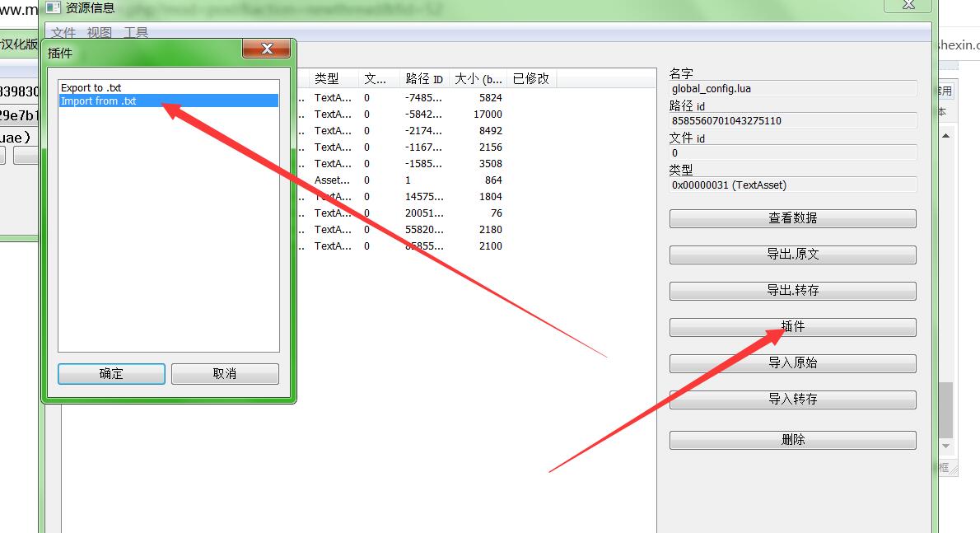Image resolution: width=980 pixels, height=533 pixels.
Task: Click the 名字 field showing global_config.lua
Action: (x=792, y=89)
